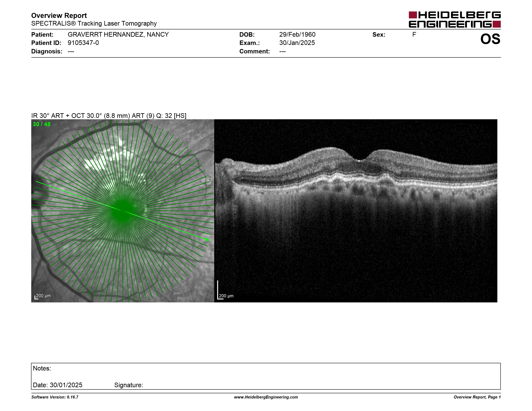Click the Signature field

[129, 385]
